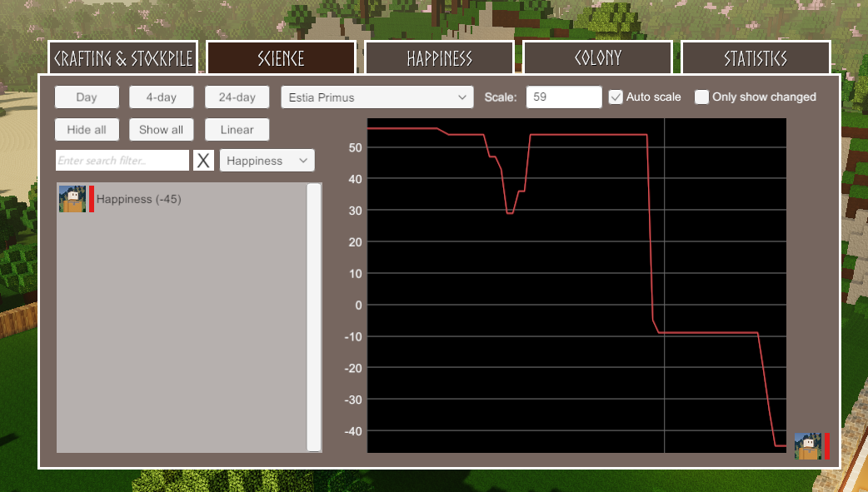Open the Crafting & Stockpile tab
This screenshot has height=492, width=868.
(123, 57)
